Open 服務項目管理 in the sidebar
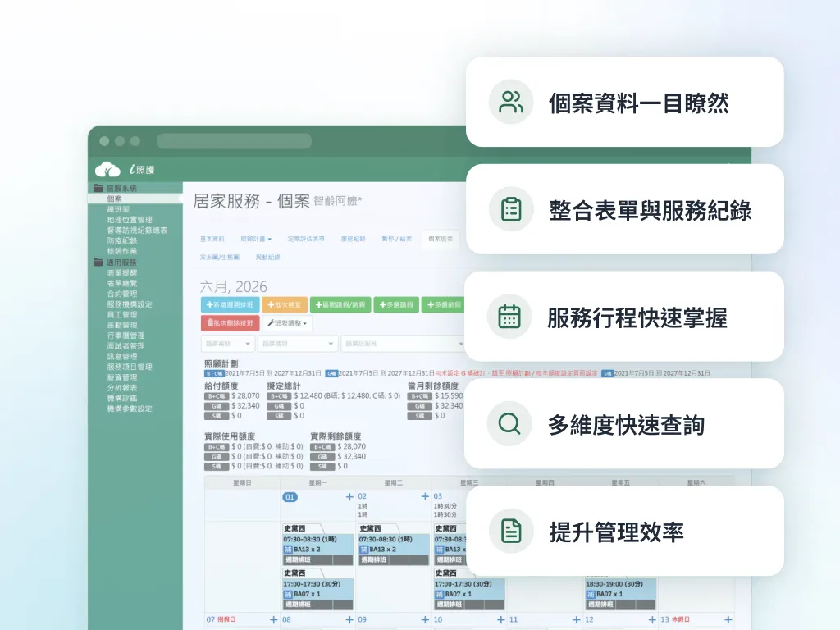This screenshot has height=630, width=840. coord(129,367)
